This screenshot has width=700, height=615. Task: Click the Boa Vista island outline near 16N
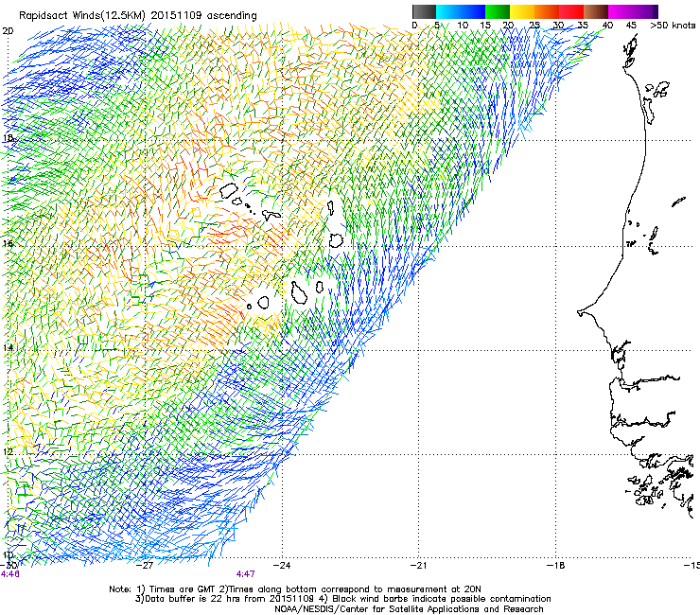click(336, 240)
